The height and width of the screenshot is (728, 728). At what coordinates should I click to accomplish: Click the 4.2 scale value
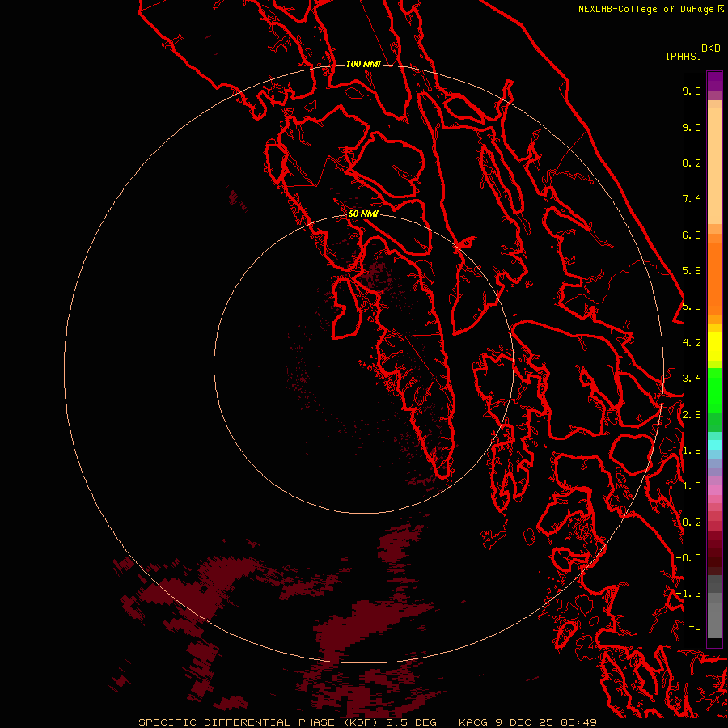tap(692, 343)
